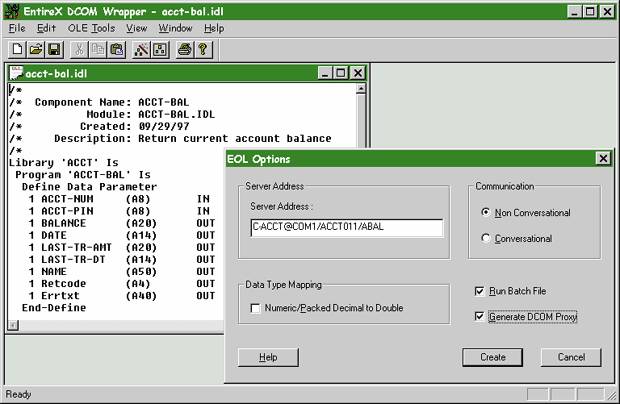620x404 pixels.
Task: Click the BALANCE parameter line
Action: pyautogui.click(x=122, y=223)
